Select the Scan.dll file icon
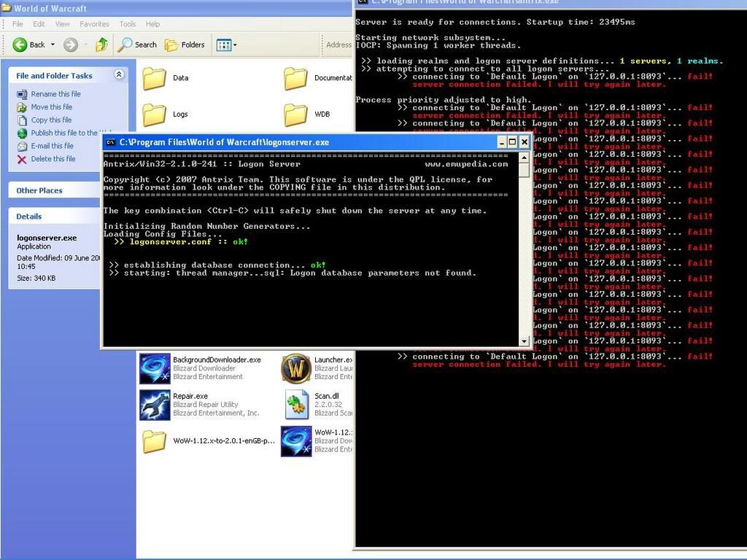Viewport: 747px width, 560px height. [296, 405]
